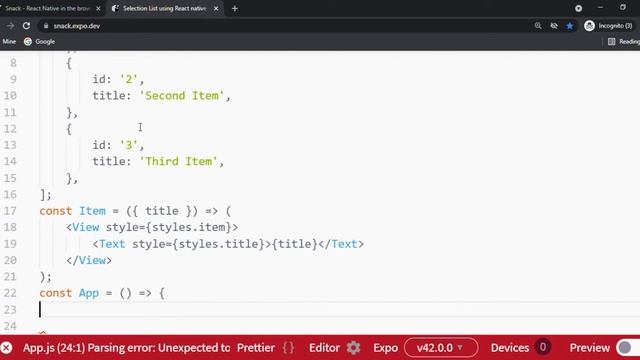Run Prettier formatting
Viewport: 640px width, 360px height.
pos(256,348)
